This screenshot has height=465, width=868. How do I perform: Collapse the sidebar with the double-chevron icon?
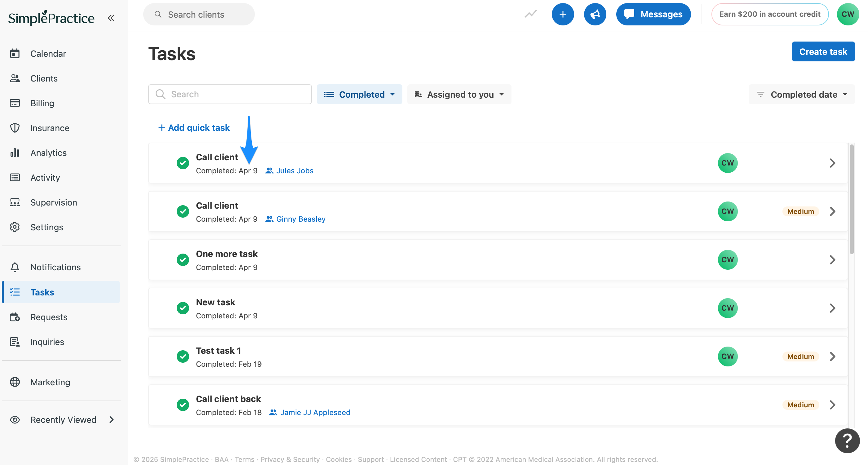(x=111, y=18)
